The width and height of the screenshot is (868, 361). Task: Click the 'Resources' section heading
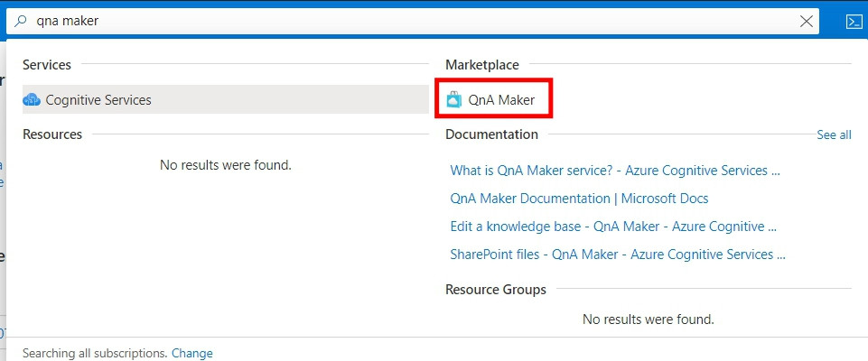[52, 134]
